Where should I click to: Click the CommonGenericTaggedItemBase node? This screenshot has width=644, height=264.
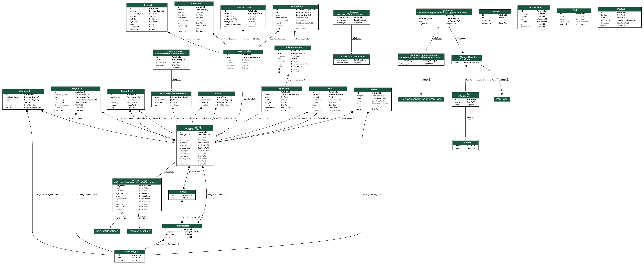point(421,99)
